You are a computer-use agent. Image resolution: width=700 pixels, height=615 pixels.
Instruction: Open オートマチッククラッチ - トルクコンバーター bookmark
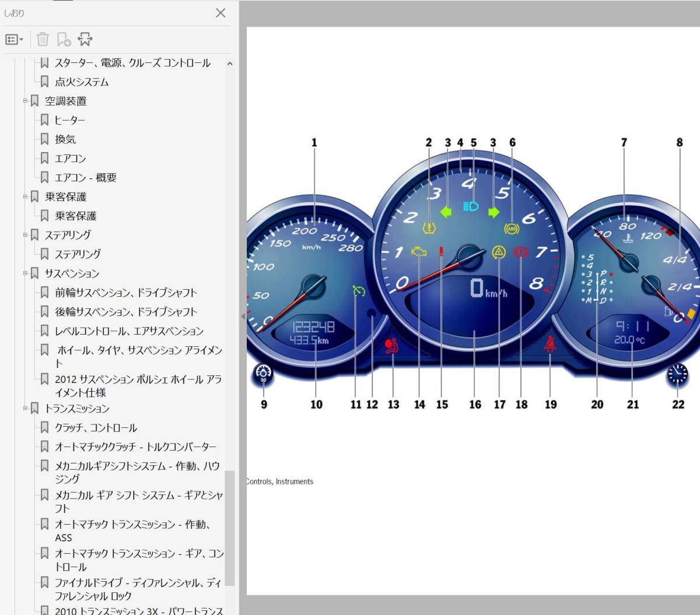click(x=136, y=447)
